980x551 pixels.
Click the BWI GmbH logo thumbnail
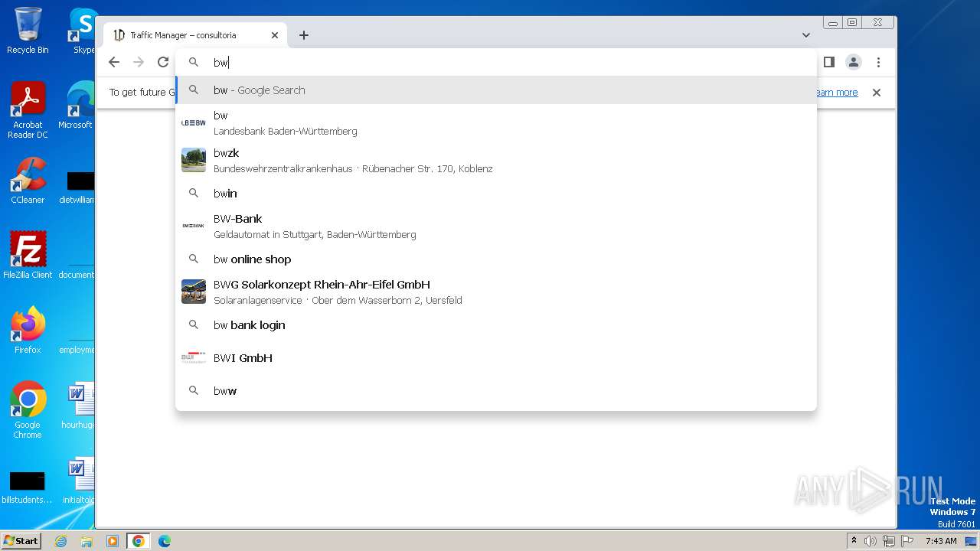[x=194, y=357]
